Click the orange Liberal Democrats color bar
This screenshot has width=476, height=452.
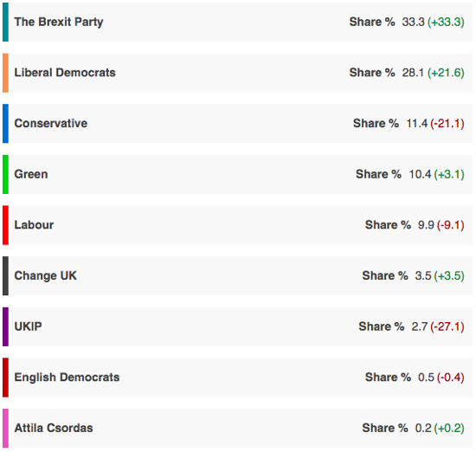click(5, 73)
